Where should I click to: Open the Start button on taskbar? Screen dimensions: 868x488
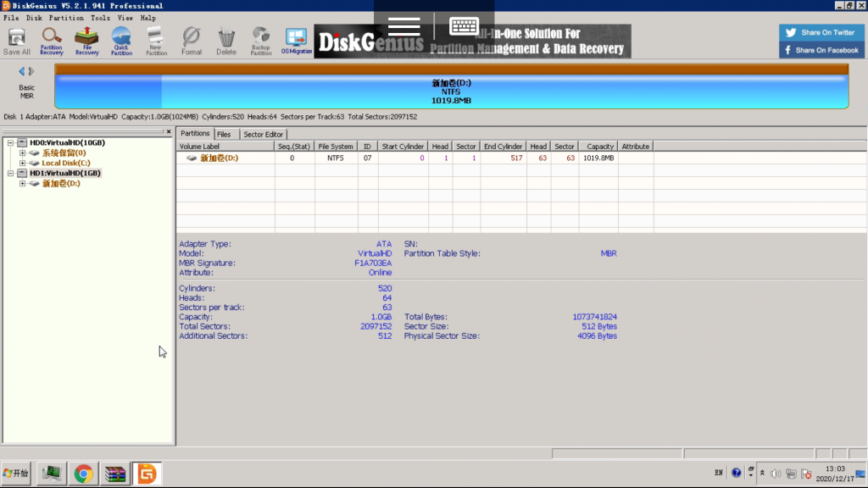pyautogui.click(x=16, y=474)
